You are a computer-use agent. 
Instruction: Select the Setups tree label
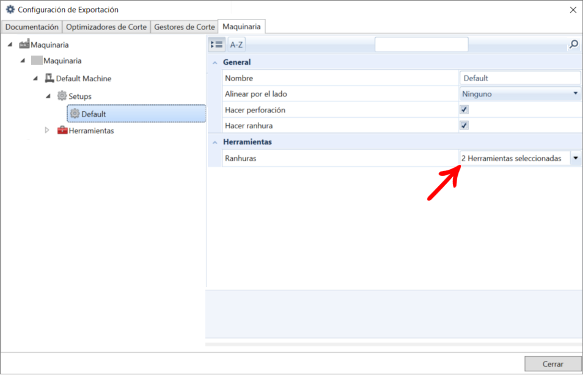point(80,96)
